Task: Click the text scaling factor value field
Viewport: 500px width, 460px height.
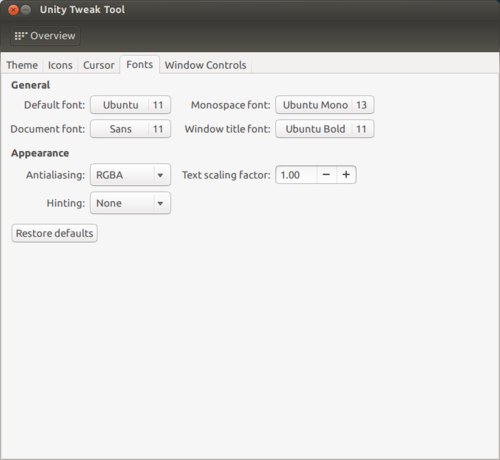Action: pos(296,175)
